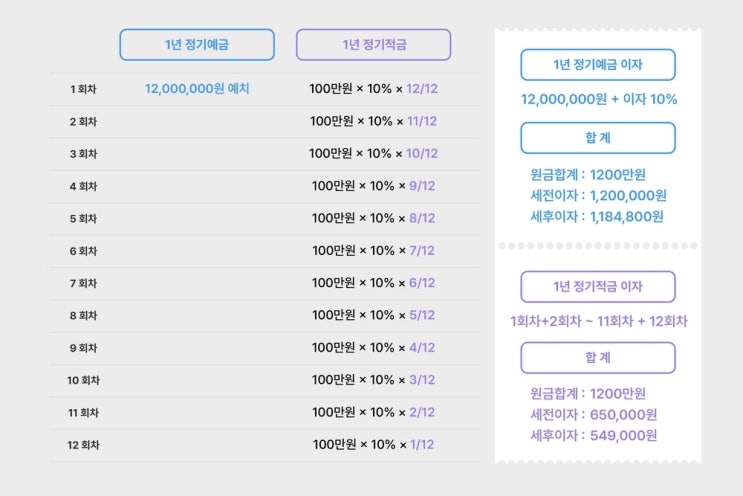743x496 pixels.
Task: Click the 1회차+2회차 ~ 11회차 + 12회차 text
Action: (x=598, y=322)
